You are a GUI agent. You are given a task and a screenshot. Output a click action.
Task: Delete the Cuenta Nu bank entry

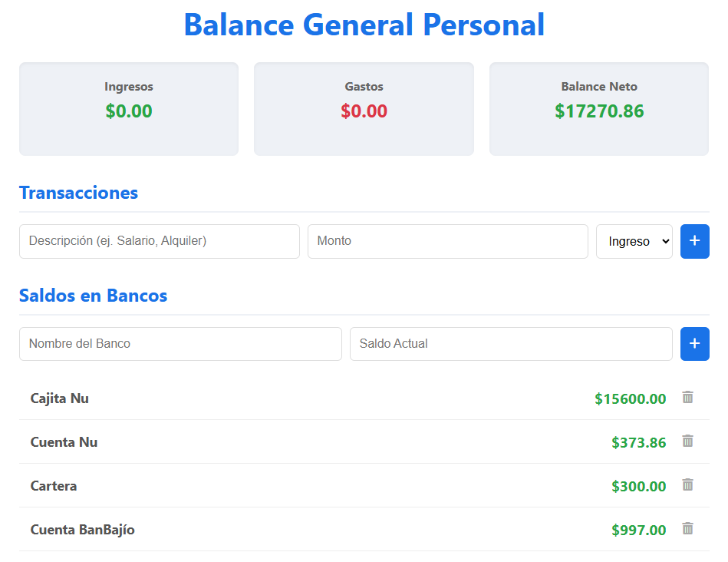pyautogui.click(x=687, y=441)
